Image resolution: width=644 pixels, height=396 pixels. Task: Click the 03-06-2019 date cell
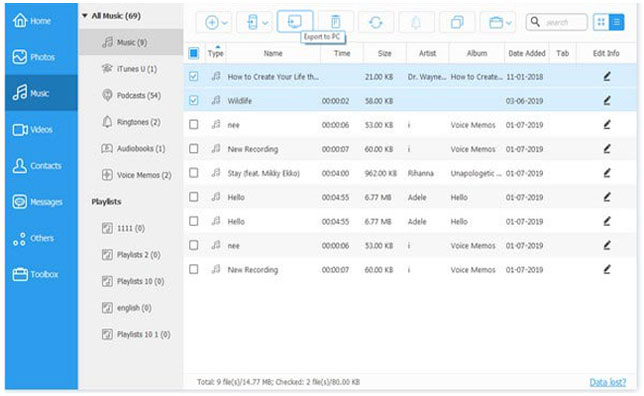[x=524, y=101]
